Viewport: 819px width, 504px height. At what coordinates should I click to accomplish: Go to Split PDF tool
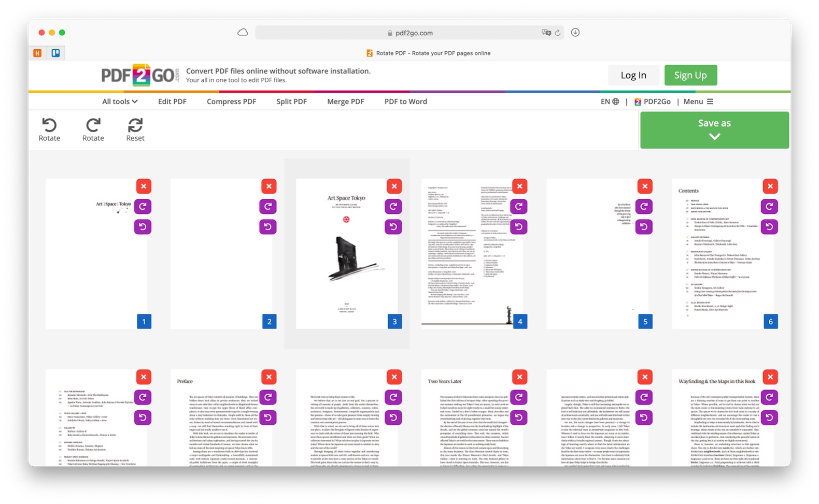[291, 102]
